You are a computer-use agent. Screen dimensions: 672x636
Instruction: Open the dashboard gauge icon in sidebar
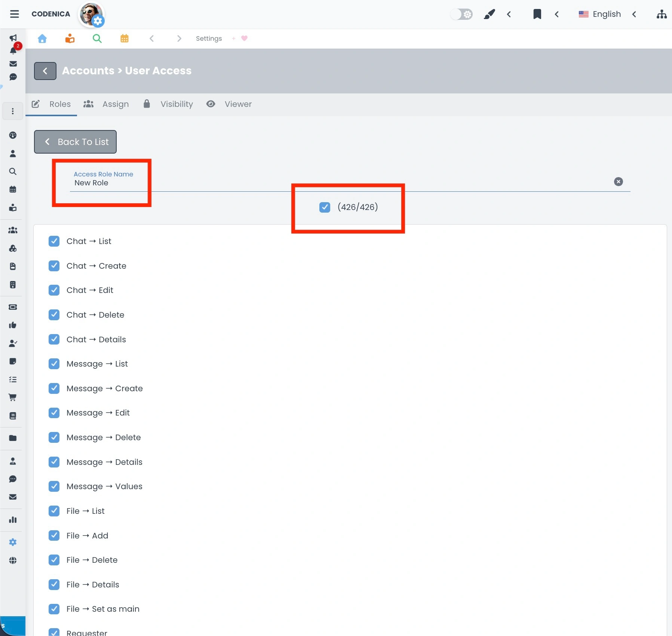13,135
